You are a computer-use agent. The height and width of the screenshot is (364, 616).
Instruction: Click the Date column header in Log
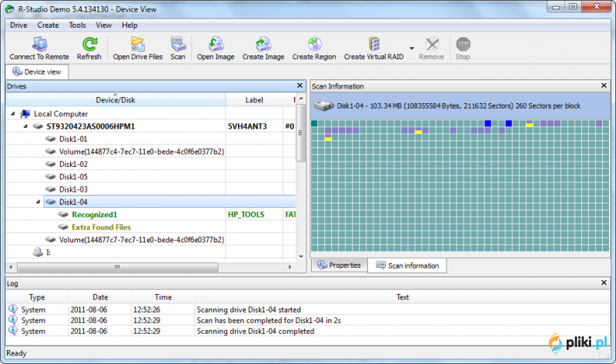100,297
